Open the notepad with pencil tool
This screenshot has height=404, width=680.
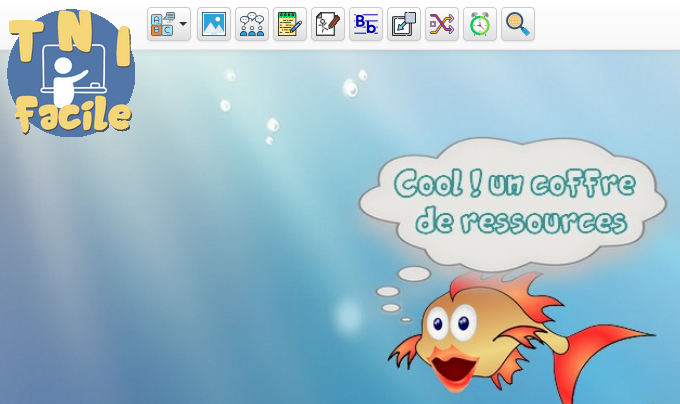tap(290, 25)
